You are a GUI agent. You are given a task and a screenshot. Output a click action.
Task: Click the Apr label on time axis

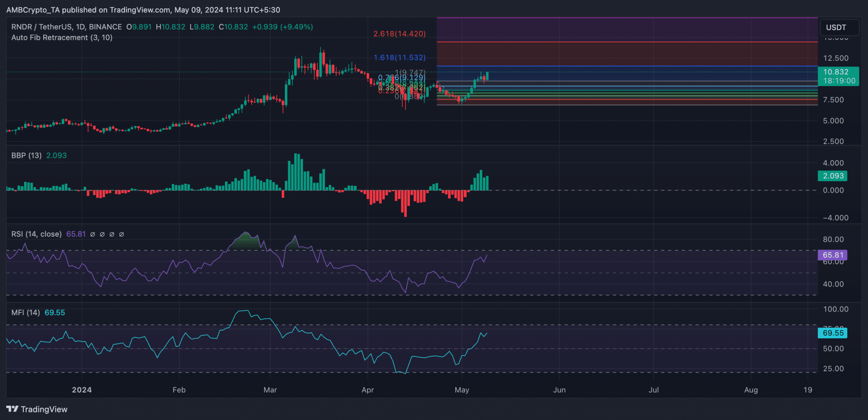click(x=367, y=390)
